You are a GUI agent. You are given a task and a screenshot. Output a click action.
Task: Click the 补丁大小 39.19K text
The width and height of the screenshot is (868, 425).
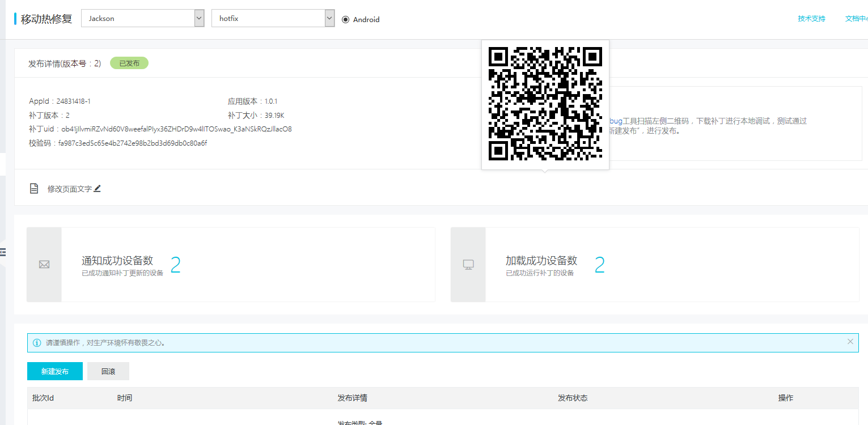[x=256, y=116]
